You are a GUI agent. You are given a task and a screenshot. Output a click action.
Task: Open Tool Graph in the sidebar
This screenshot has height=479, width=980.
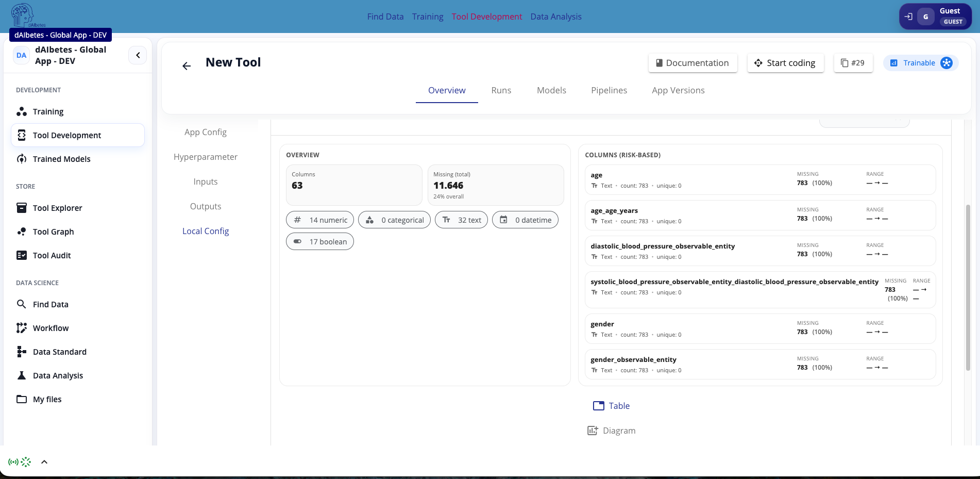(78, 232)
